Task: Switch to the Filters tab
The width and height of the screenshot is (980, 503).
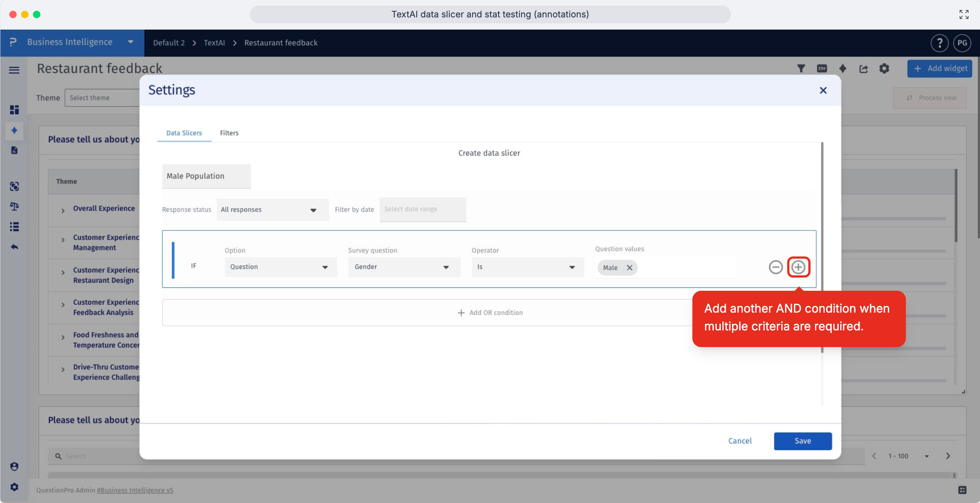Action: [x=229, y=133]
